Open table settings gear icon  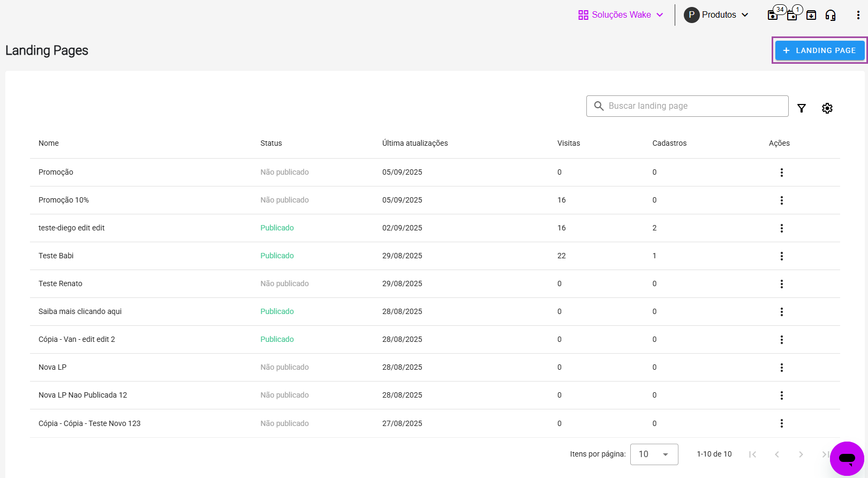pos(827,108)
